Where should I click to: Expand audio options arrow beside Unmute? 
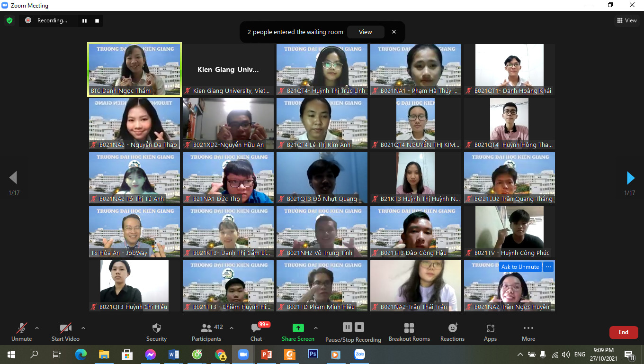pyautogui.click(x=37, y=328)
